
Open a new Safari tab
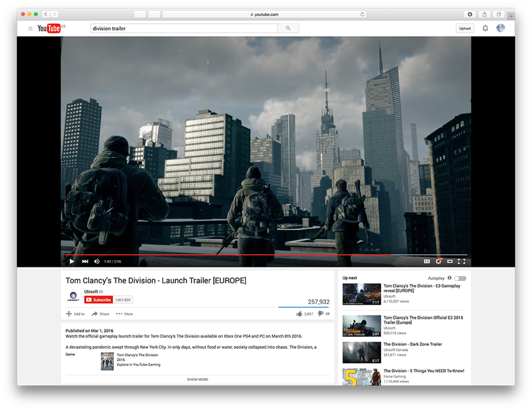(511, 16)
